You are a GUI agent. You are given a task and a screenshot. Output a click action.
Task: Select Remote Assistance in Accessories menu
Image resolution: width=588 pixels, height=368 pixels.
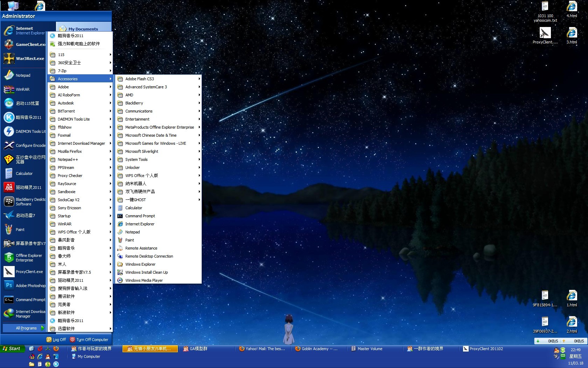(x=159, y=248)
